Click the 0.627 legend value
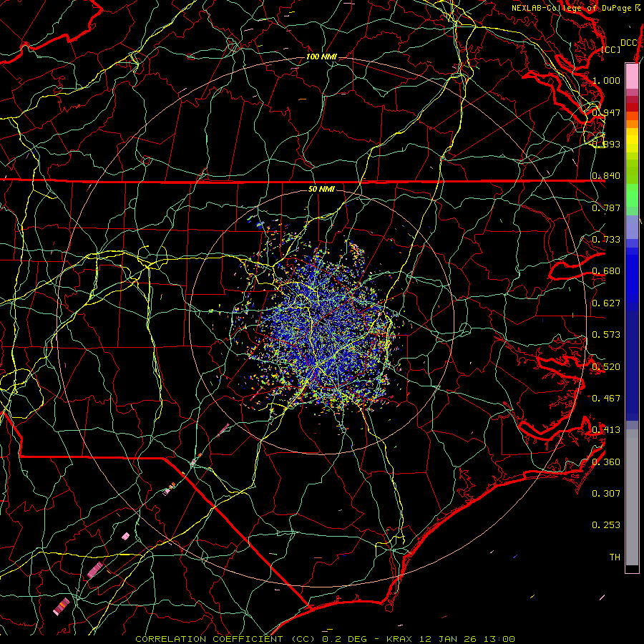The height and width of the screenshot is (644, 644). pyautogui.click(x=606, y=303)
